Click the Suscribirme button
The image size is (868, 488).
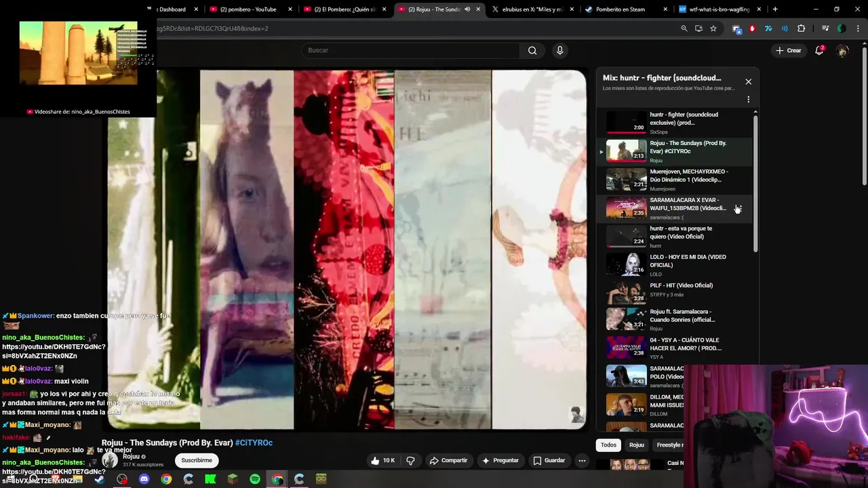(197, 460)
